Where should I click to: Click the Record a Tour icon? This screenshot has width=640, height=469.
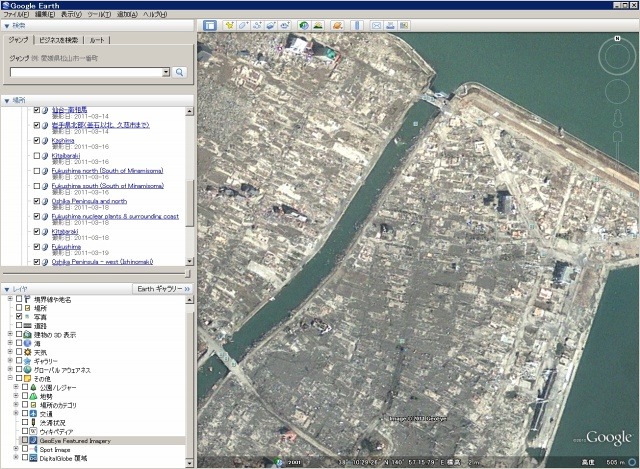tap(284, 25)
